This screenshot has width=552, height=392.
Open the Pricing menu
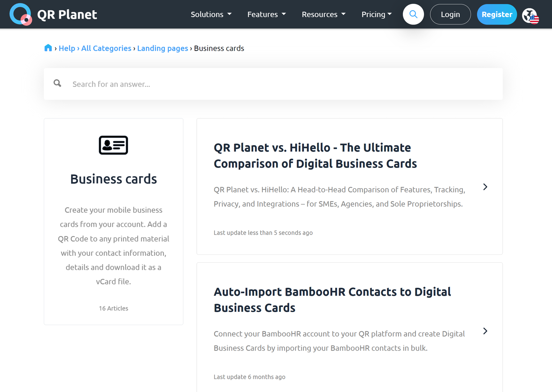tap(376, 14)
